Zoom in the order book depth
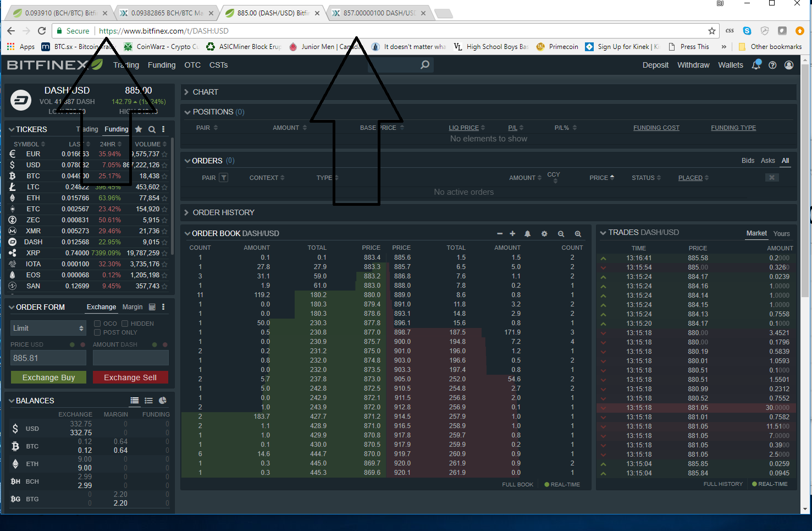This screenshot has width=812, height=531. (578, 234)
